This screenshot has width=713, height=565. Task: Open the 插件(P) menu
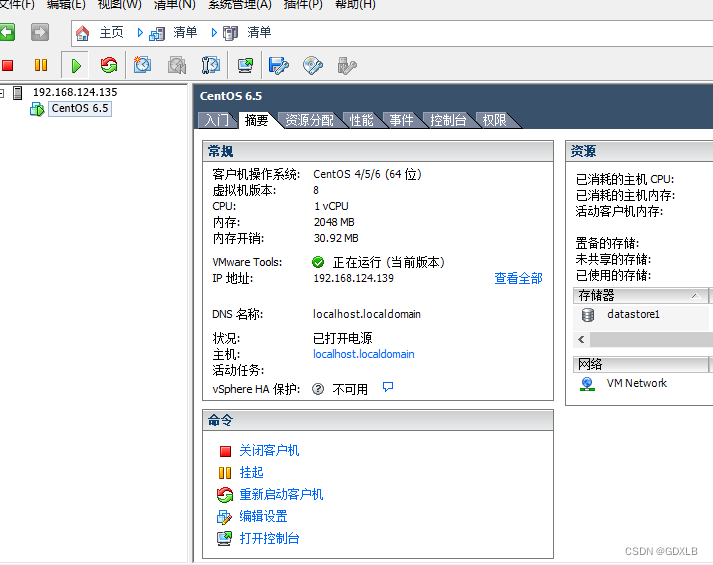303,5
